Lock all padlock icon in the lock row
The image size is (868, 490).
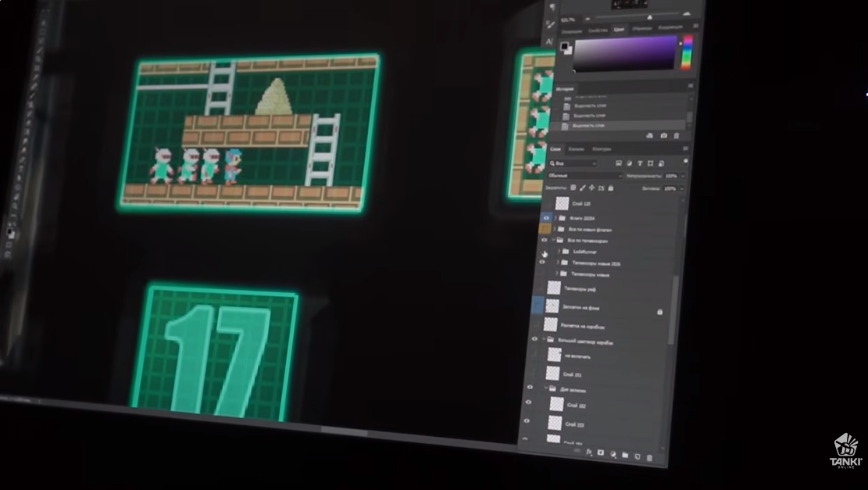[611, 188]
